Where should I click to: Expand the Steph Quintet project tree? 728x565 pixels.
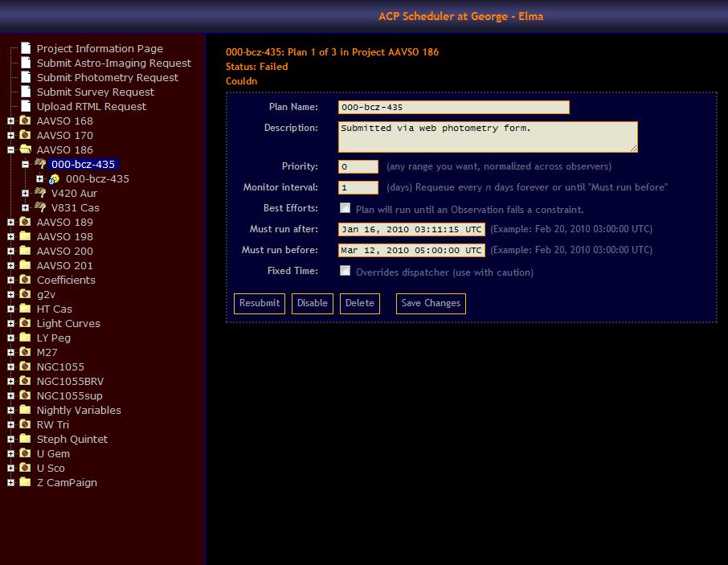10,439
